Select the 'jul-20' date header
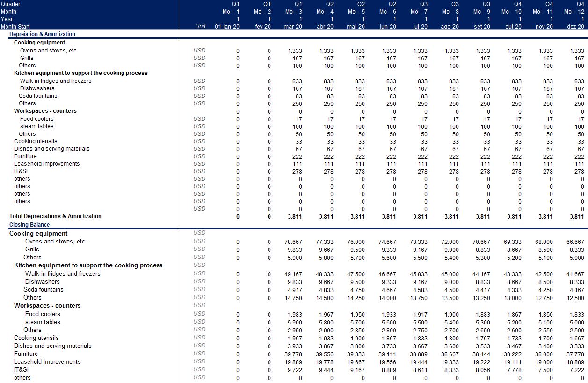The height and width of the screenshot is (383, 588). (x=420, y=26)
